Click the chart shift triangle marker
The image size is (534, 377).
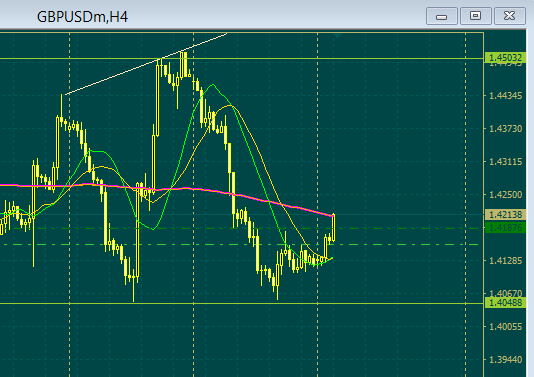[x=337, y=35]
